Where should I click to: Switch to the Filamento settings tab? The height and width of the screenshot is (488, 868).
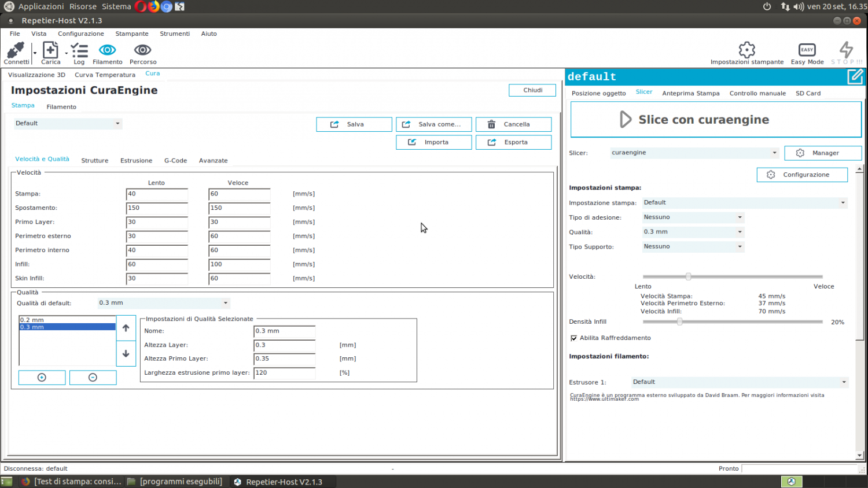[x=61, y=107]
